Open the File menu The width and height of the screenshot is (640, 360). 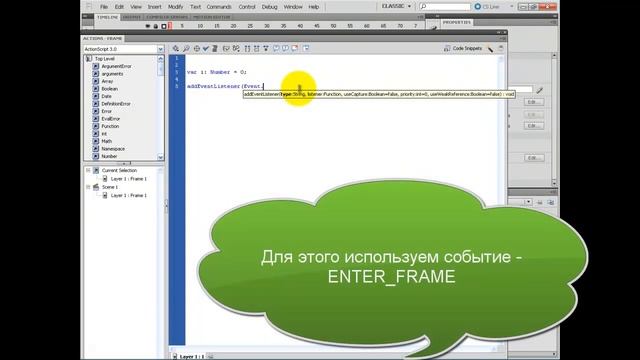104,7
